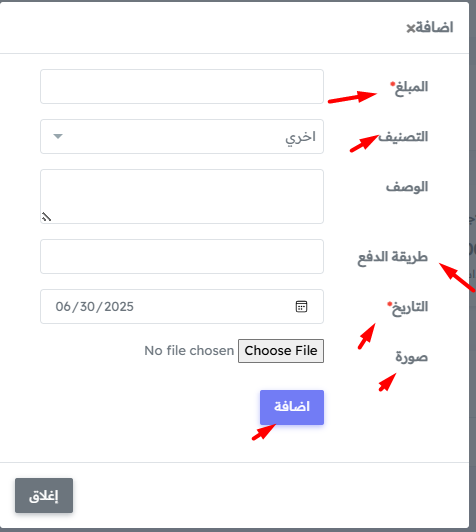The image size is (476, 532).
Task: Select the day segment 30 in date
Action: coord(87,307)
